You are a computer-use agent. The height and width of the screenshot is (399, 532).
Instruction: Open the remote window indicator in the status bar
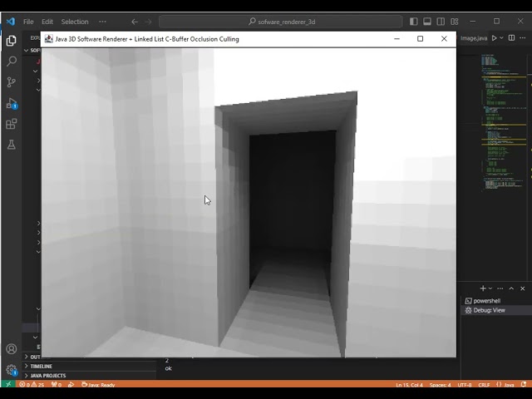tap(8, 384)
